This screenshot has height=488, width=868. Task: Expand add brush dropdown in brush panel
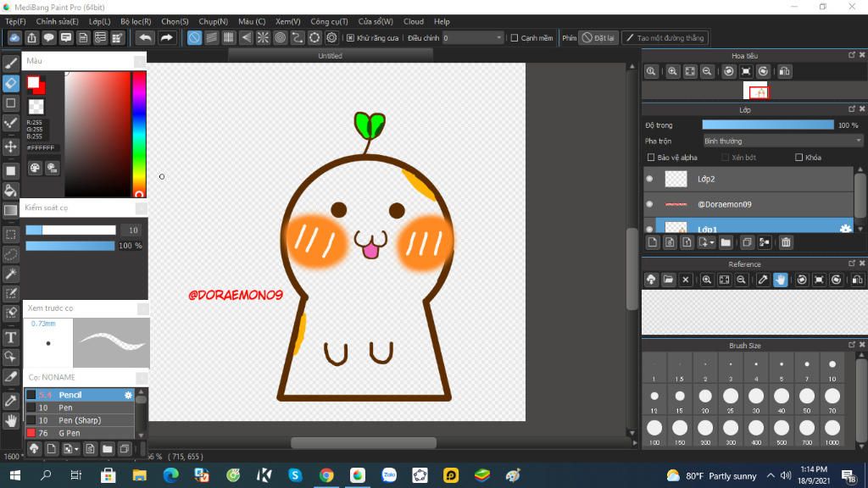tap(76, 449)
